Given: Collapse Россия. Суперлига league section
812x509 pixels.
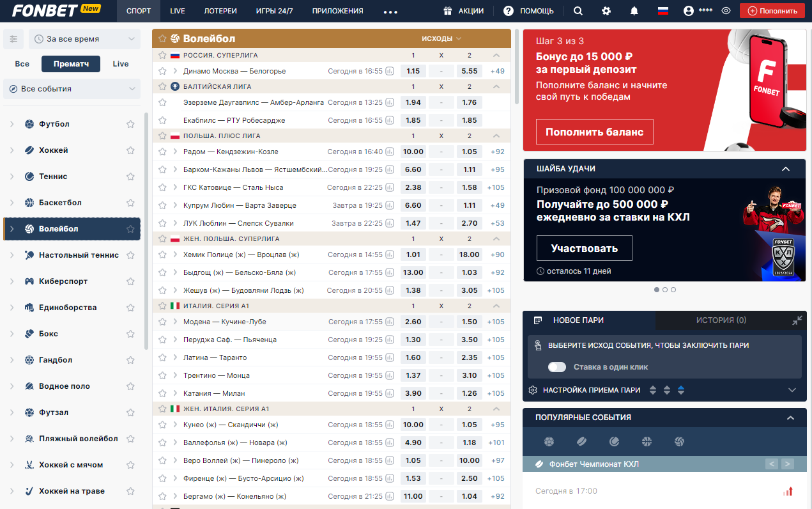Looking at the screenshot, I should click(496, 56).
